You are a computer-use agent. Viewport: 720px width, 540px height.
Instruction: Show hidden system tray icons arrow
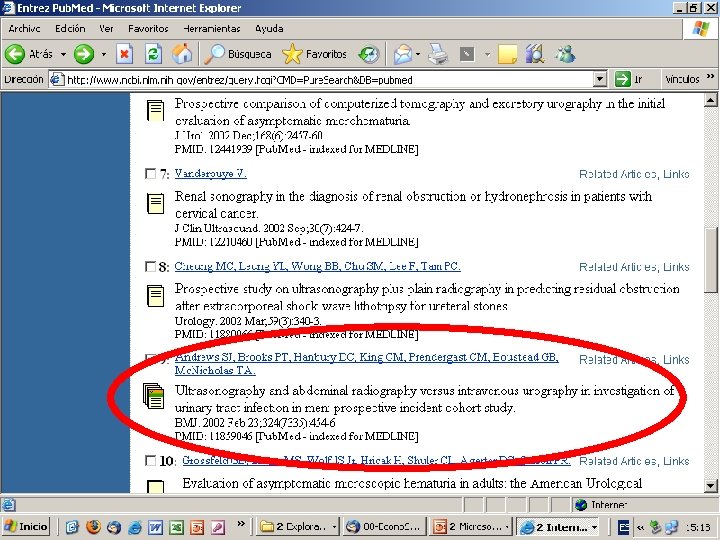(x=640, y=527)
